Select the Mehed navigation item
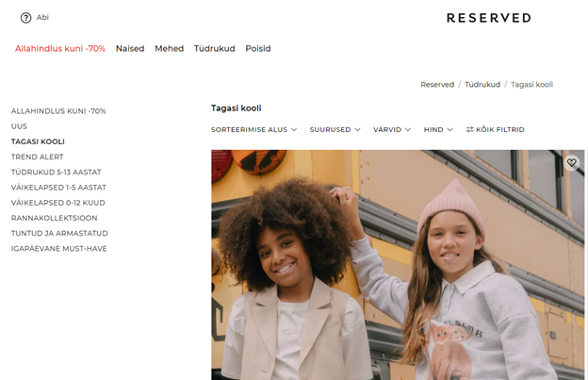 169,48
